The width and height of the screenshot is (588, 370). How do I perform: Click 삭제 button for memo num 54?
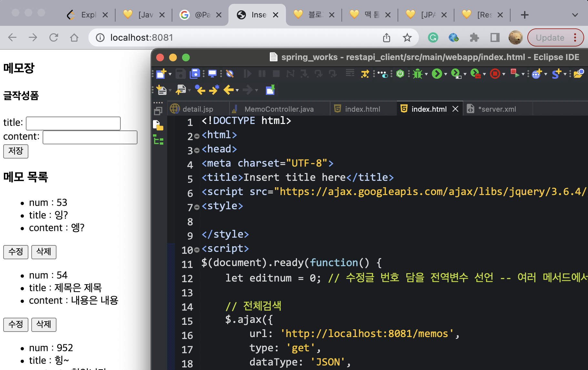tap(44, 324)
